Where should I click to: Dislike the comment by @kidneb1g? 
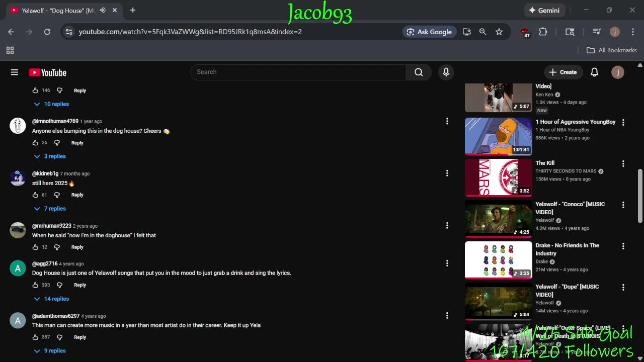[57, 195]
